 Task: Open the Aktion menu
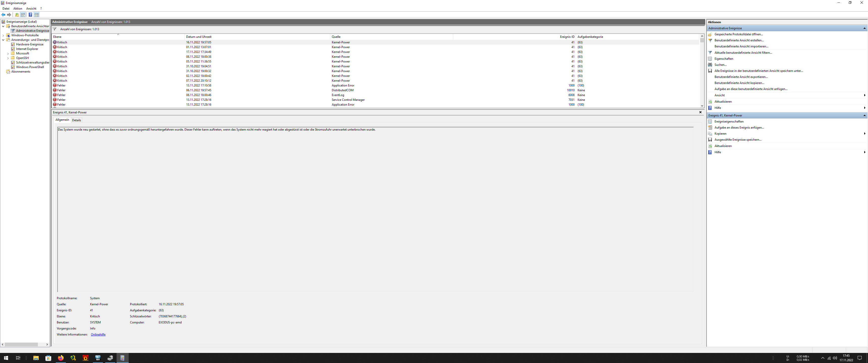[17, 8]
